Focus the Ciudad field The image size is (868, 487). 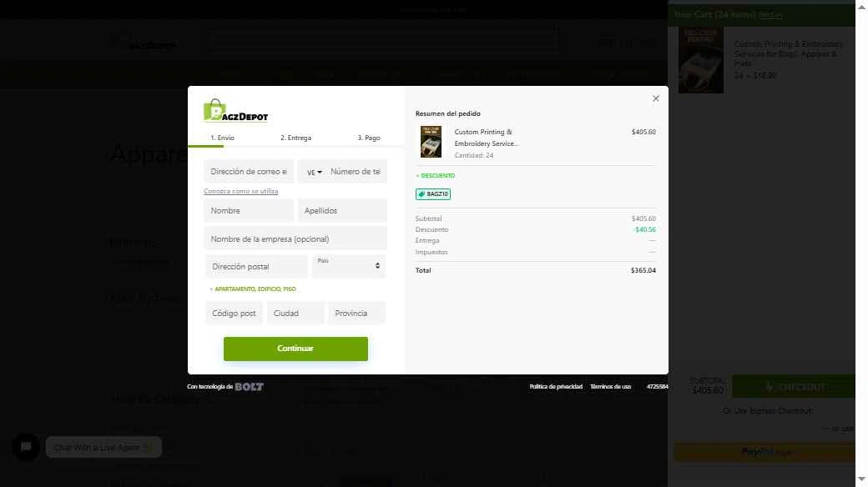[295, 314]
